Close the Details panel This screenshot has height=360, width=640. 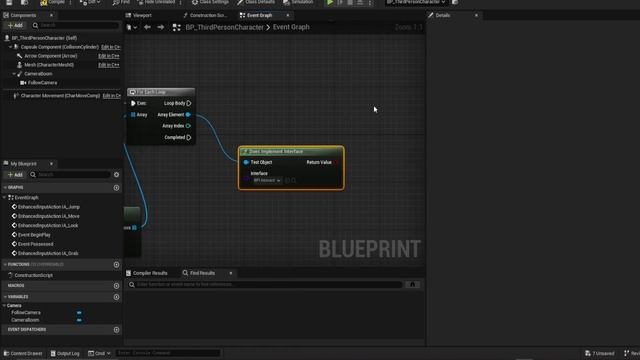pos(476,15)
